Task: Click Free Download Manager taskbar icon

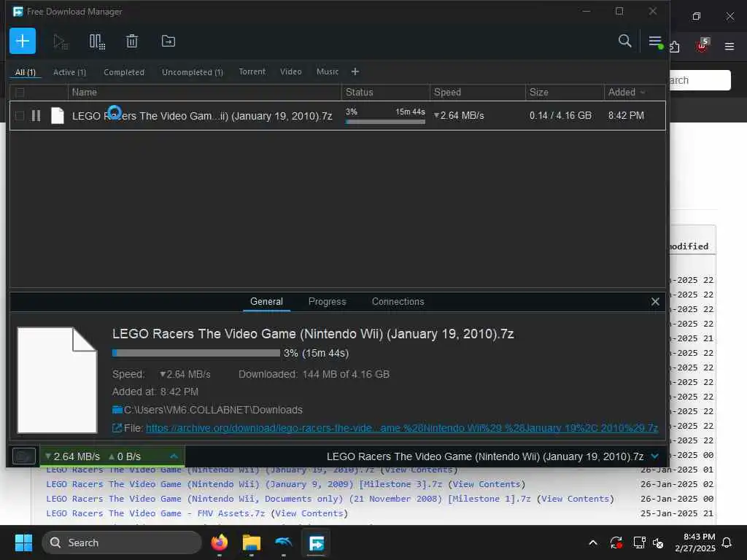Action: click(317, 542)
